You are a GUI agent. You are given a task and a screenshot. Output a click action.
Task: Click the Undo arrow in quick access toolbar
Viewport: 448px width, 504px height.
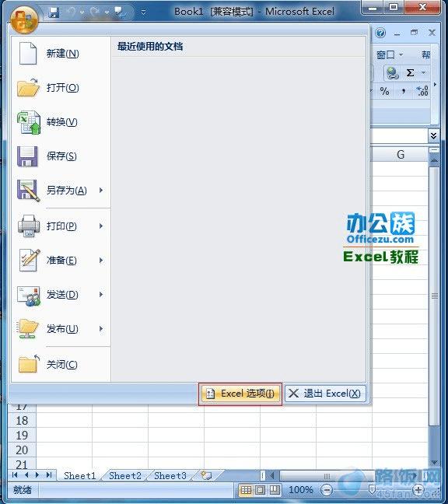(x=72, y=12)
